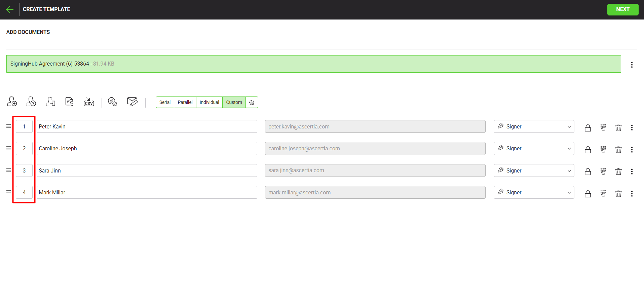Click the lock icon for Peter Kavin
Screen dimensions: 644x308
coord(588,128)
